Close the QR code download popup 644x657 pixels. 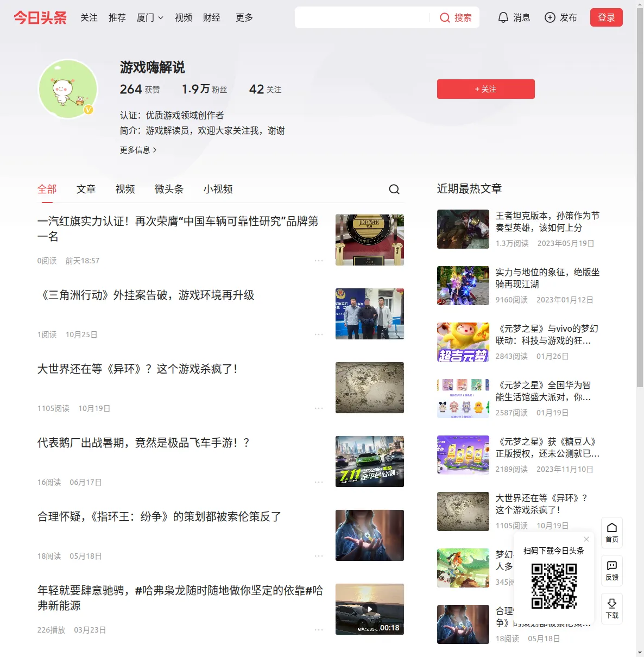tap(586, 539)
